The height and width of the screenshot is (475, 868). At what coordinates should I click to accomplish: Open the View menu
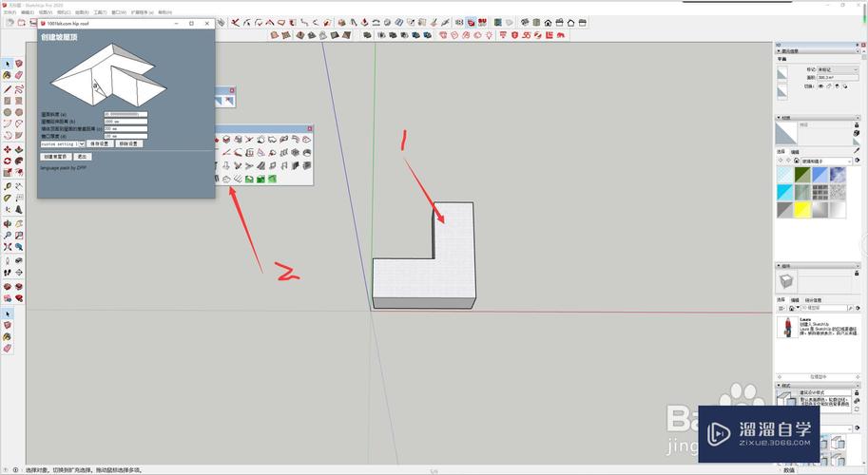[x=46, y=11]
